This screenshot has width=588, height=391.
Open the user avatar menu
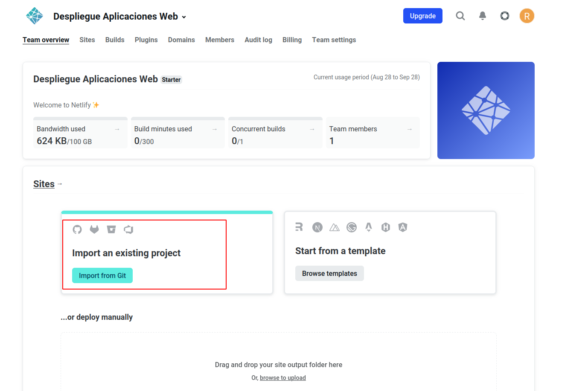click(527, 16)
